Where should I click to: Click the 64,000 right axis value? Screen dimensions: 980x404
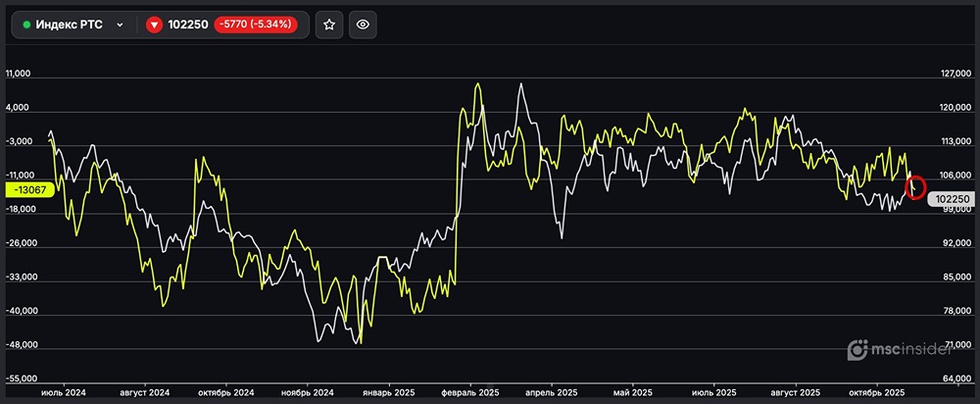(956, 379)
